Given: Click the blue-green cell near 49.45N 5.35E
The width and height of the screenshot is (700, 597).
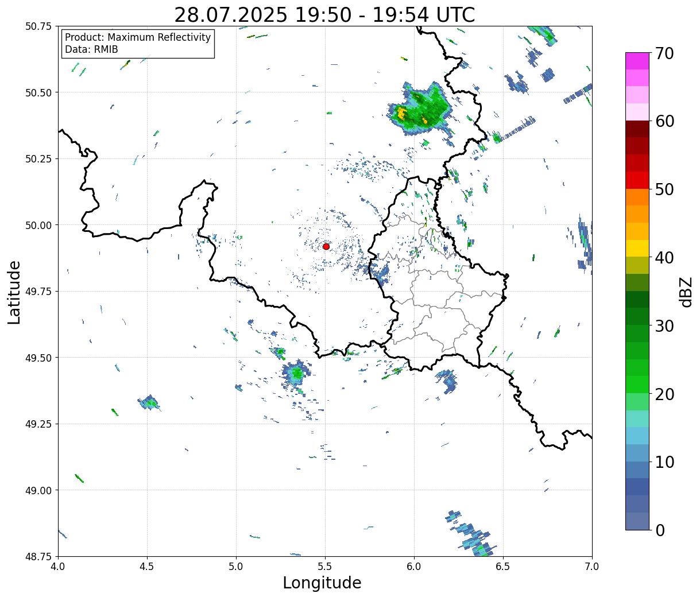Looking at the screenshot, I should click(297, 374).
